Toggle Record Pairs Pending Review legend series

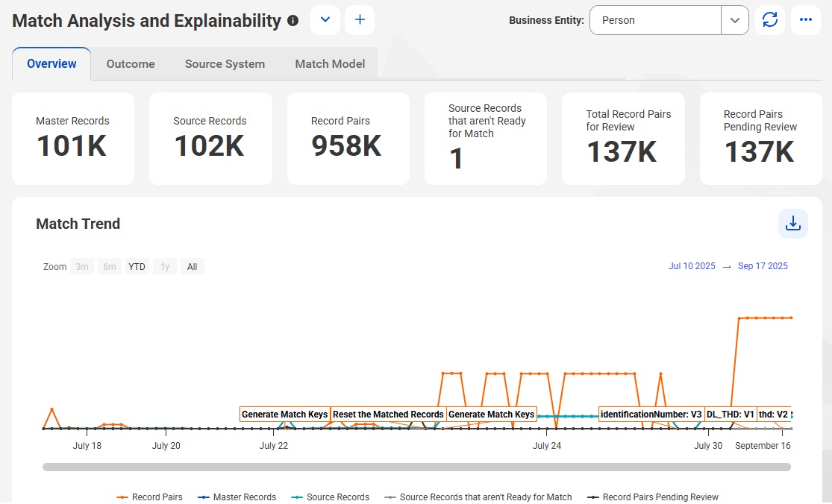point(653,497)
